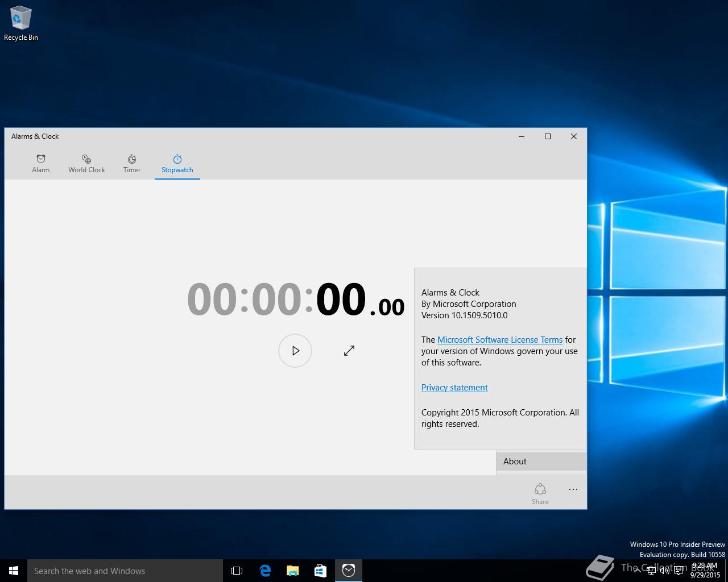Click the Share button

(540, 493)
